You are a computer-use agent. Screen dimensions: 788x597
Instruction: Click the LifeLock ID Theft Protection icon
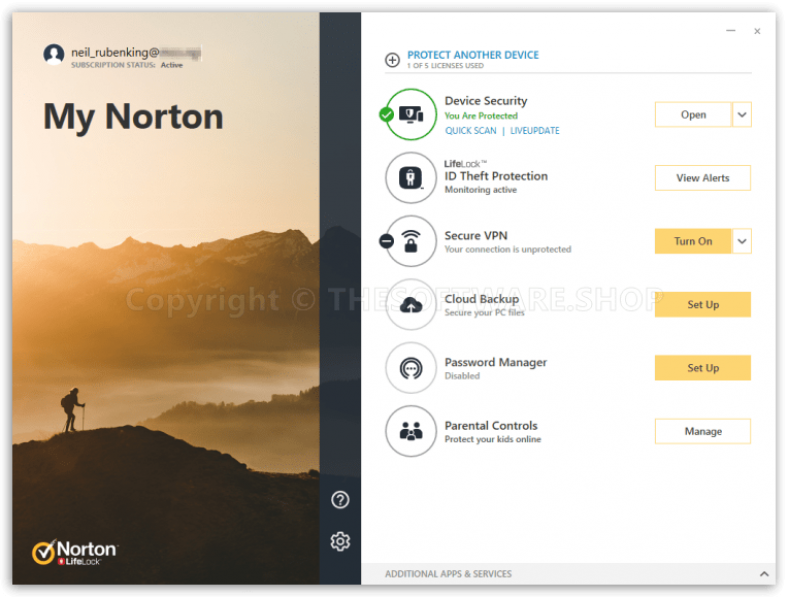click(411, 178)
